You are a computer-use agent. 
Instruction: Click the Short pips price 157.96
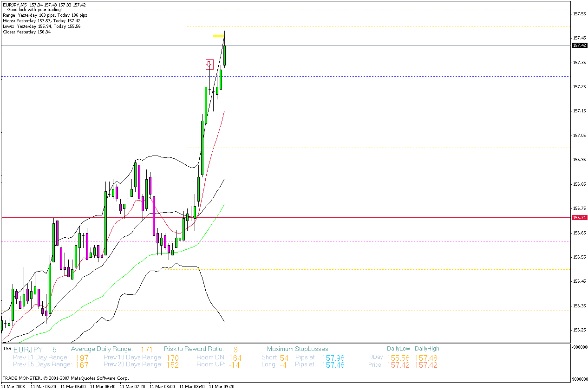(333, 358)
